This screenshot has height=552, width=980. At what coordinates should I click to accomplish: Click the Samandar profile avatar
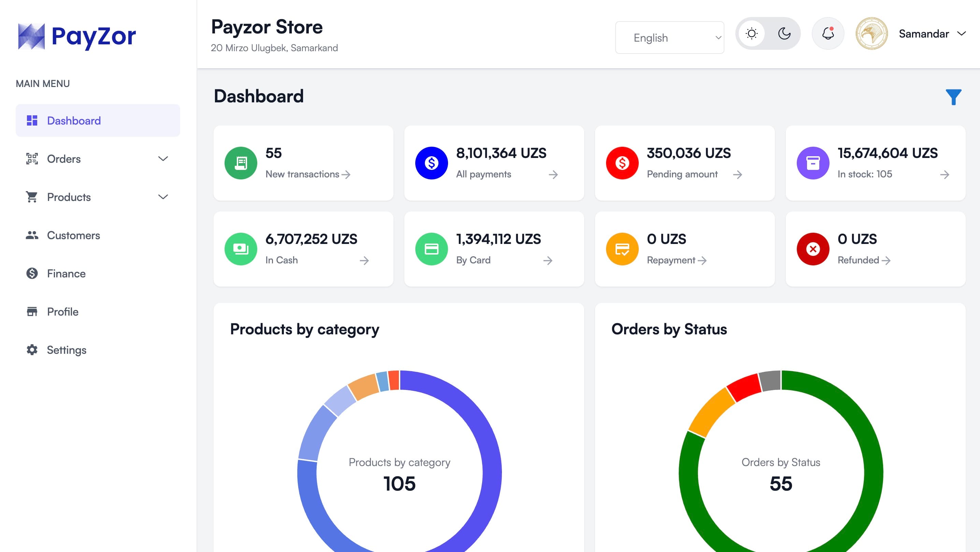[871, 33]
